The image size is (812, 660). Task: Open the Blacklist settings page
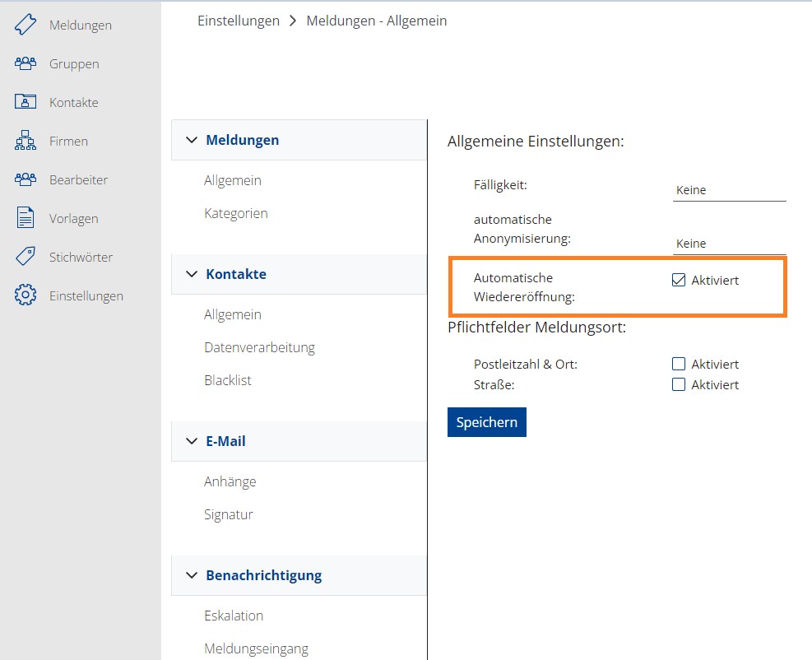tap(228, 381)
